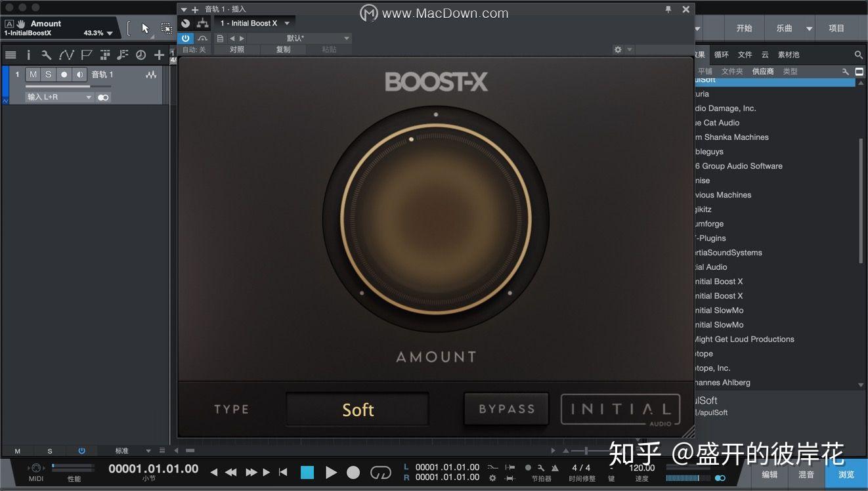This screenshot has width=868, height=491.
Task: Toggle input monitor on track 音轨 1
Action: click(x=79, y=75)
